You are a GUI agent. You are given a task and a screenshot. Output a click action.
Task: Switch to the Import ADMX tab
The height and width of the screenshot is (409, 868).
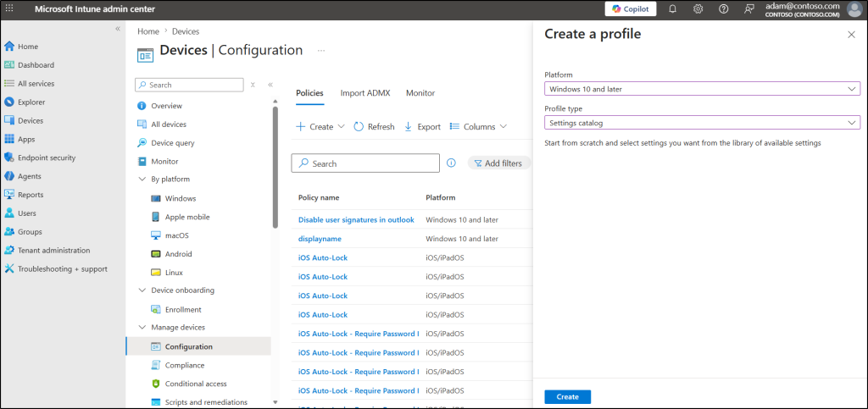[365, 93]
